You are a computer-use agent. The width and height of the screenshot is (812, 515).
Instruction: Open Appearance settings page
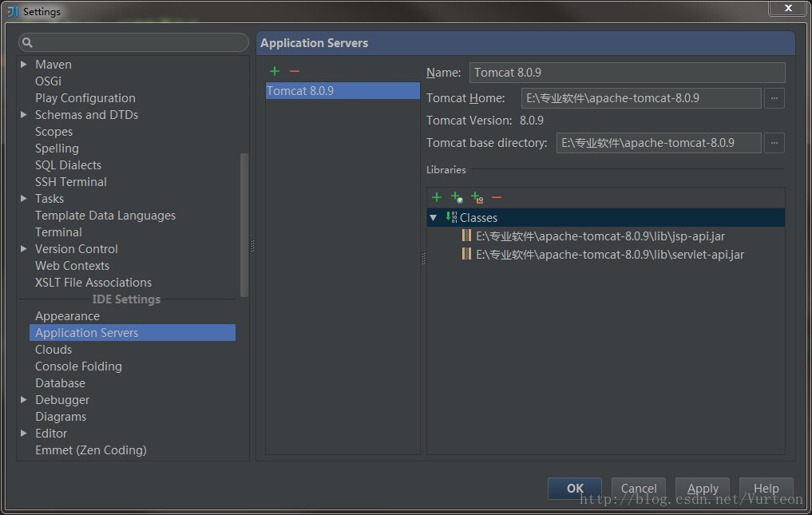click(x=67, y=316)
